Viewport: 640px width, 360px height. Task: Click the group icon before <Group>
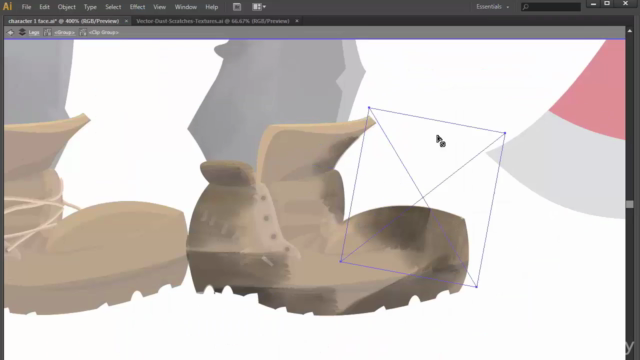point(47,32)
